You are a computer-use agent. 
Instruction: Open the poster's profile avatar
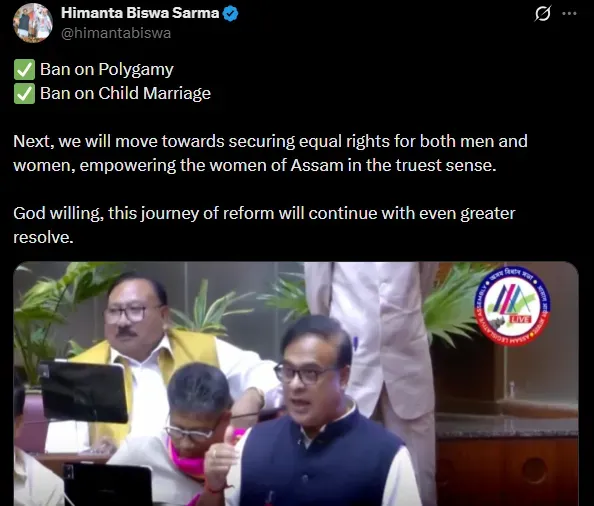(x=33, y=23)
